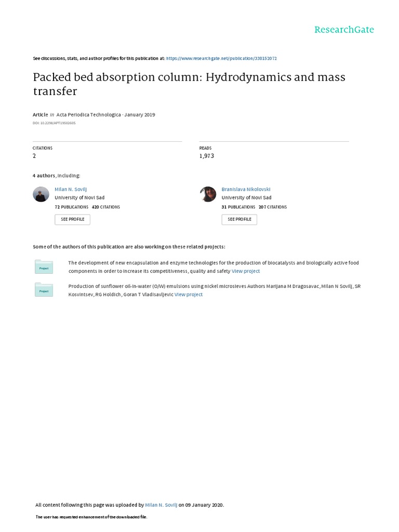Open the second Project folder icon
This screenshot has height=532, width=399.
pyautogui.click(x=44, y=290)
